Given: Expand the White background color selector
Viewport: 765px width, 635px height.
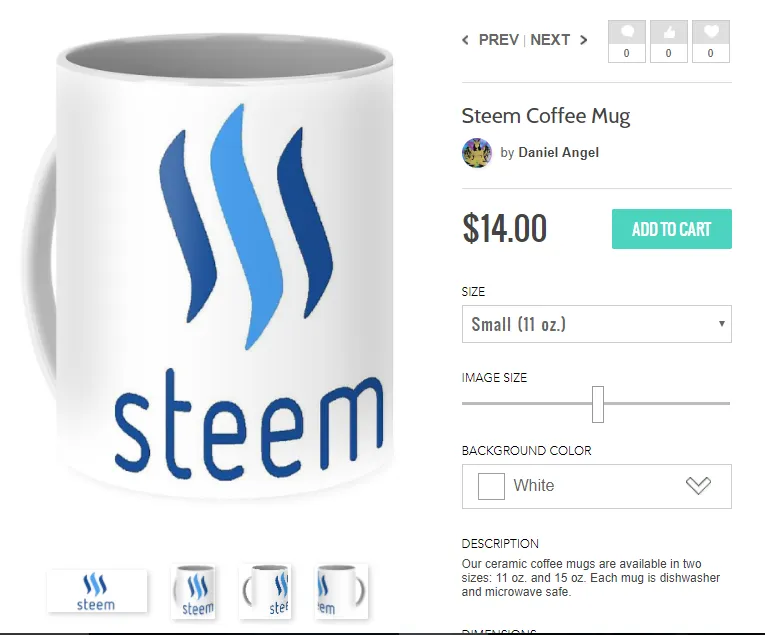Looking at the screenshot, I should coord(597,486).
